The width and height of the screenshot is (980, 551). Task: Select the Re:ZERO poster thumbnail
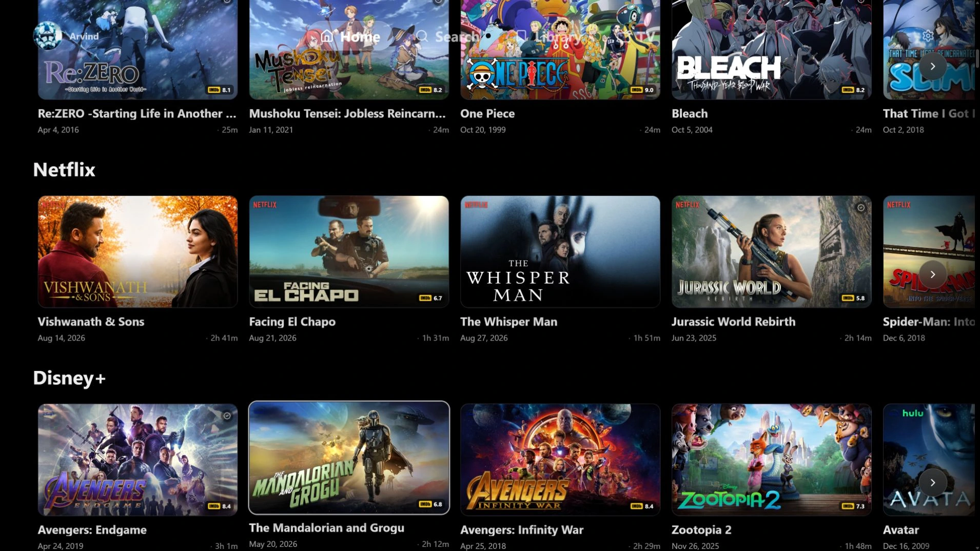(138, 49)
